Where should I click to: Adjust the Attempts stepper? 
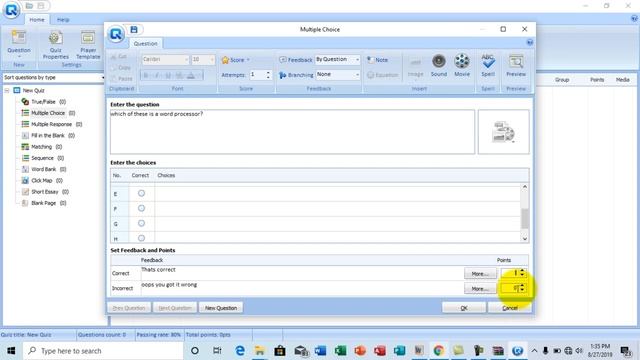(268, 75)
